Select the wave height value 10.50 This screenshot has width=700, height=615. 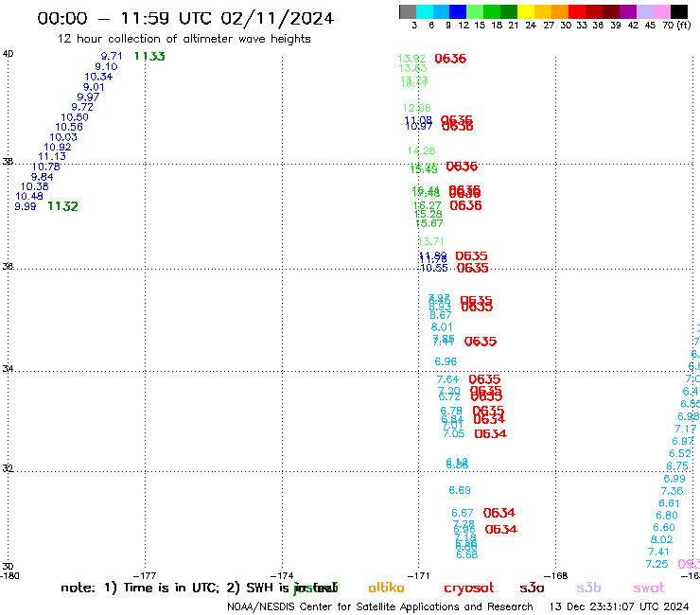tap(75, 117)
